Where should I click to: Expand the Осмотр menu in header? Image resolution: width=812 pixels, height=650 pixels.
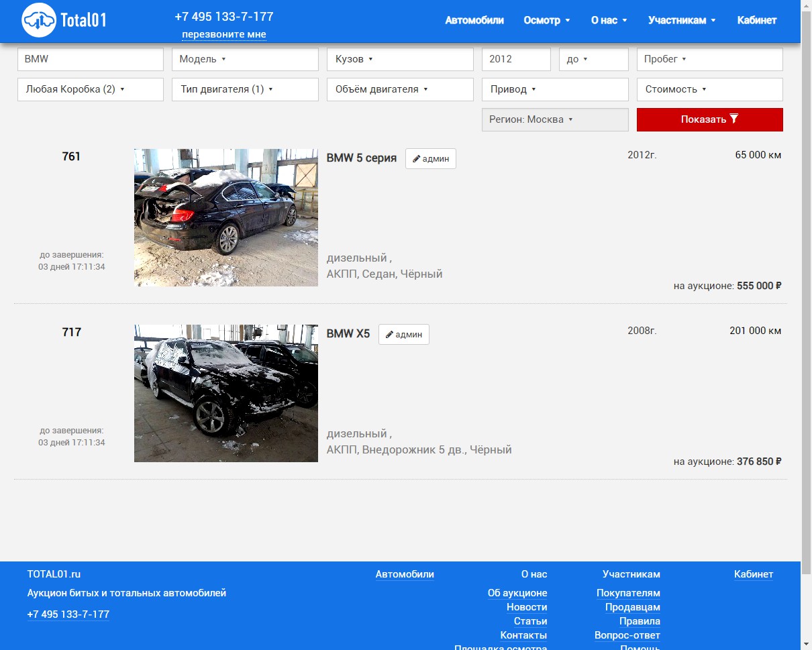[x=546, y=20]
